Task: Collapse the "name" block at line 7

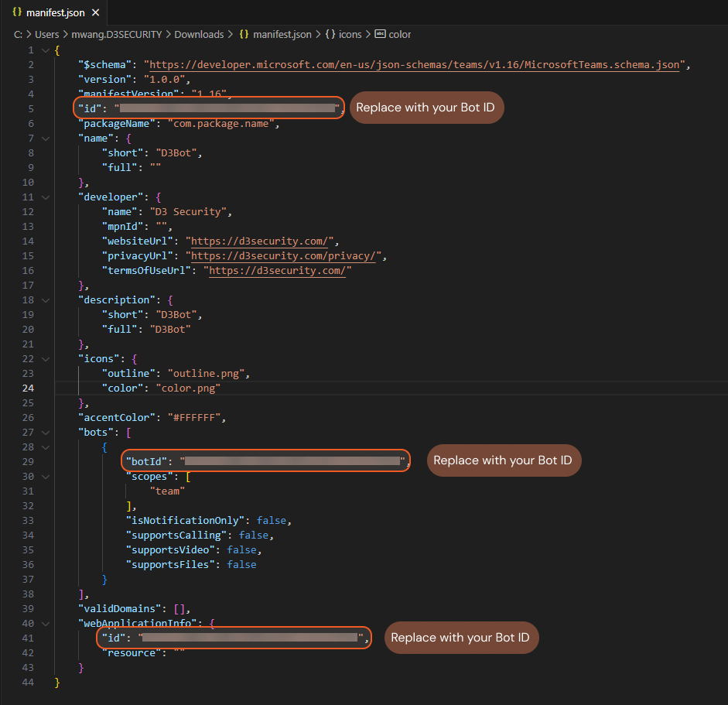Action: (46, 139)
